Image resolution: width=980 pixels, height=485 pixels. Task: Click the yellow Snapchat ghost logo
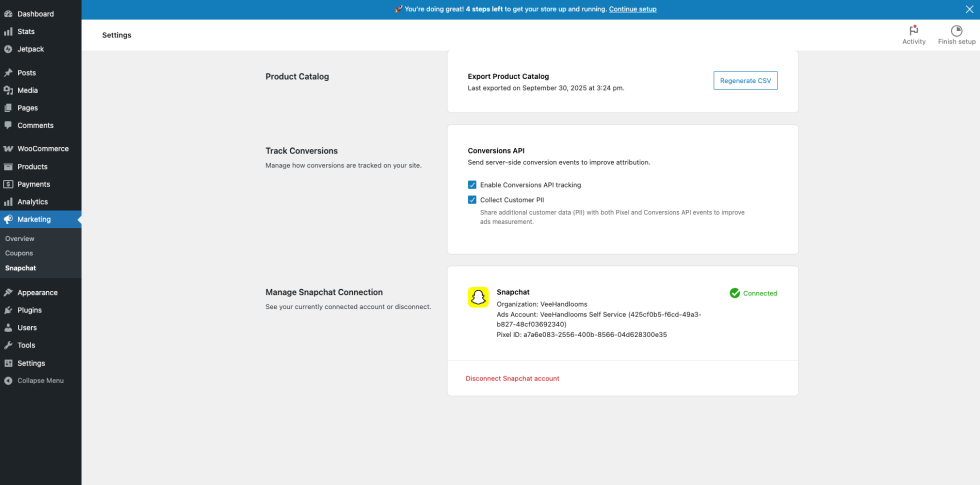coord(478,297)
